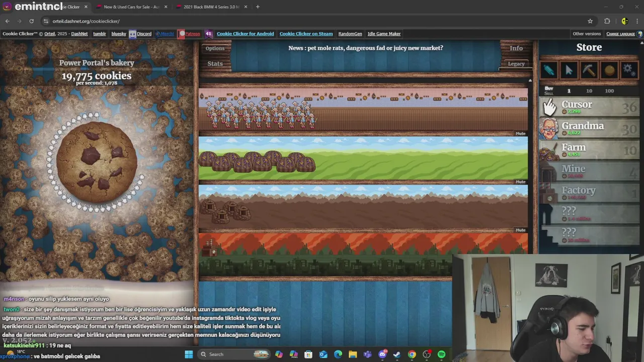
Task: Open the browser extensions puzzle icon
Action: pos(607,21)
